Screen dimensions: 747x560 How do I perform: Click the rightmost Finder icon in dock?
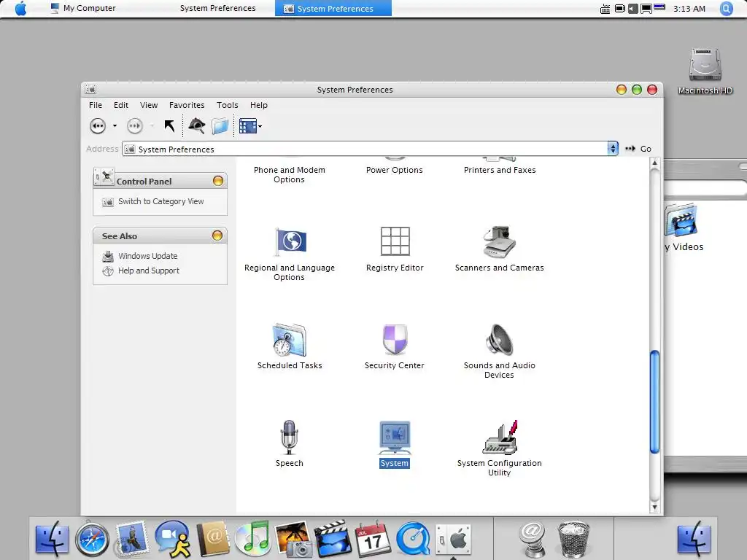pos(694,539)
